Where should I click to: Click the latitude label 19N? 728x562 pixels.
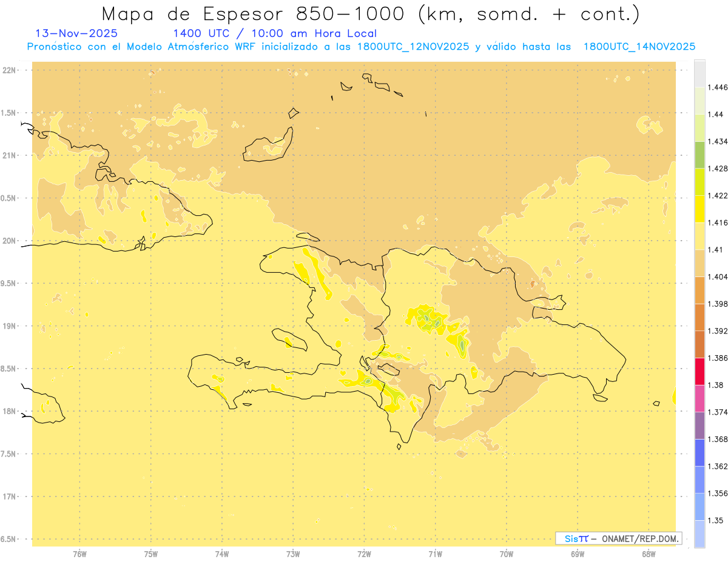[8, 326]
